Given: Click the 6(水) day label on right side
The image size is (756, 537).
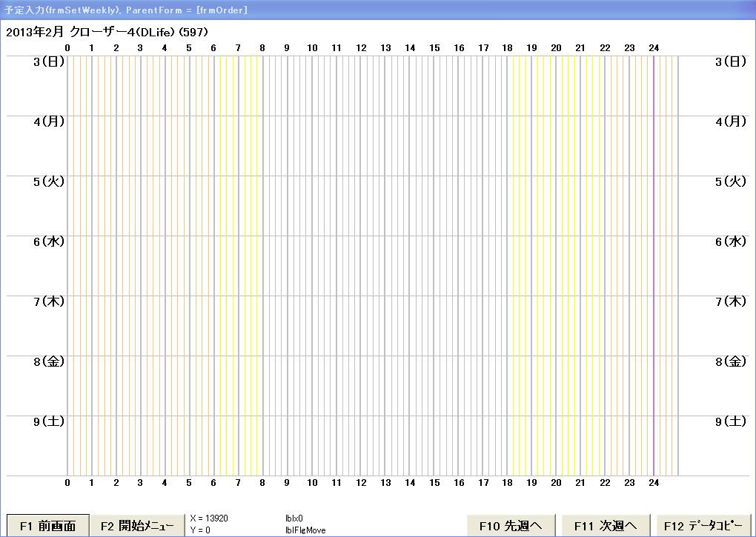Looking at the screenshot, I should point(731,241).
